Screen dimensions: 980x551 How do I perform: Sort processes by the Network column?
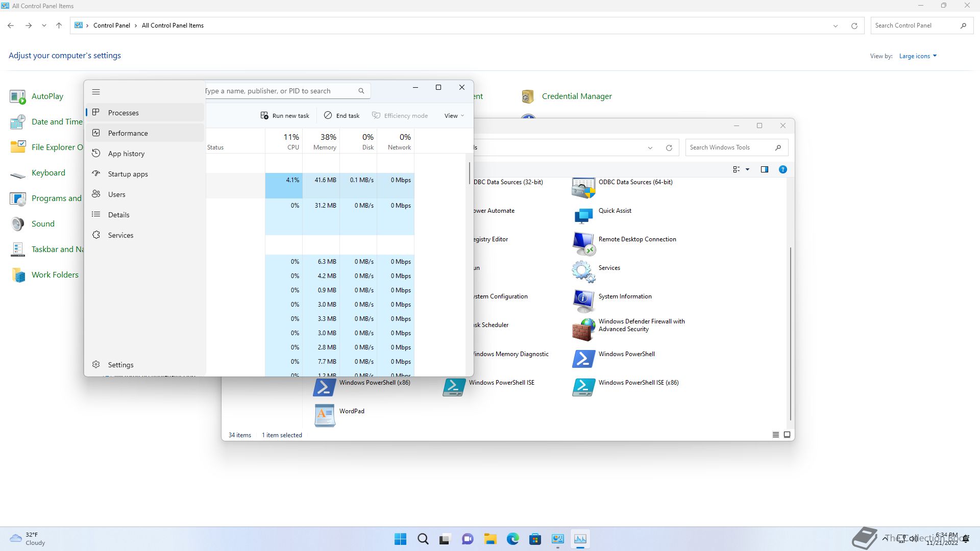[x=396, y=141]
